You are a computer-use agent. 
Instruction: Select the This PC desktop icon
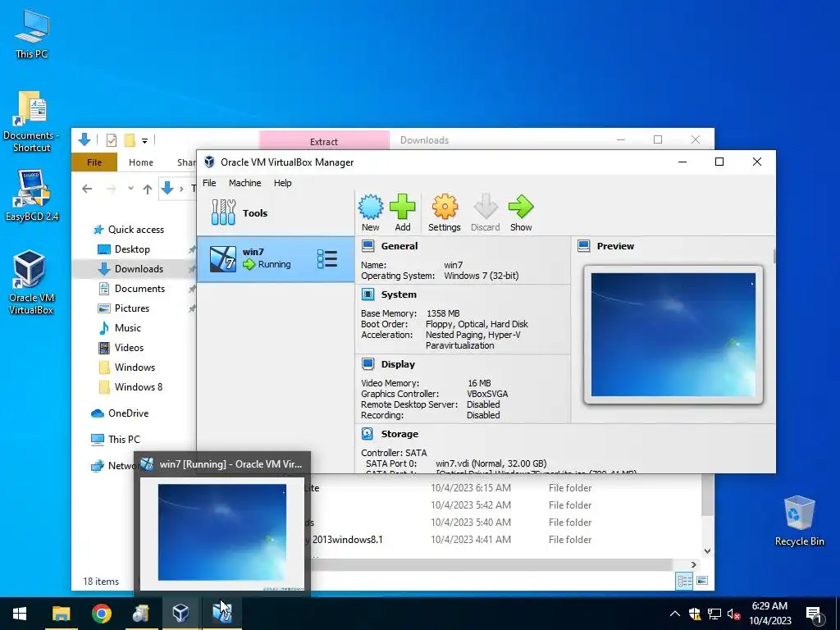click(x=32, y=34)
